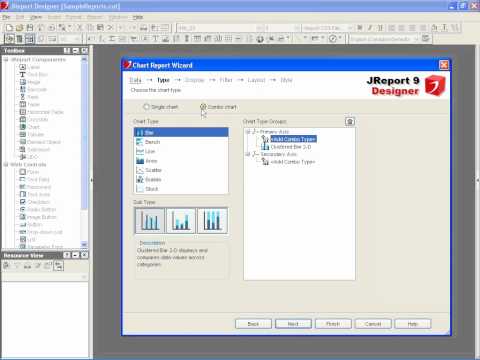Click the remove icon above Chart Type Groups
480x360 pixels.
coord(350,122)
